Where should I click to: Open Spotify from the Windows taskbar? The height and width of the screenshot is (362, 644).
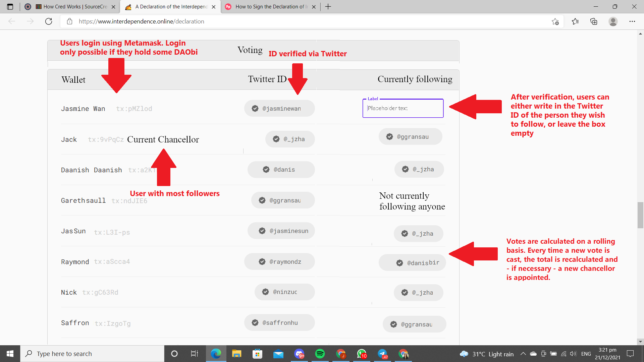pyautogui.click(x=319, y=353)
